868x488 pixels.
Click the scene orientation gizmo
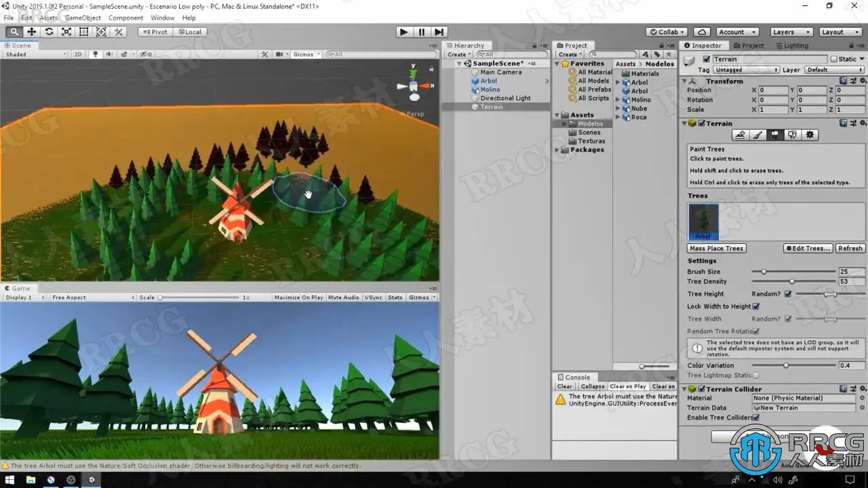(x=413, y=85)
